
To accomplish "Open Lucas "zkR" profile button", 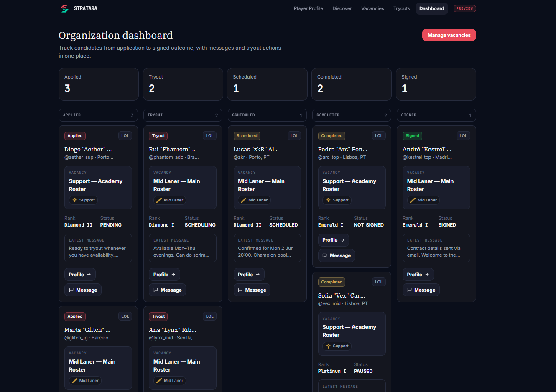I will (x=249, y=275).
